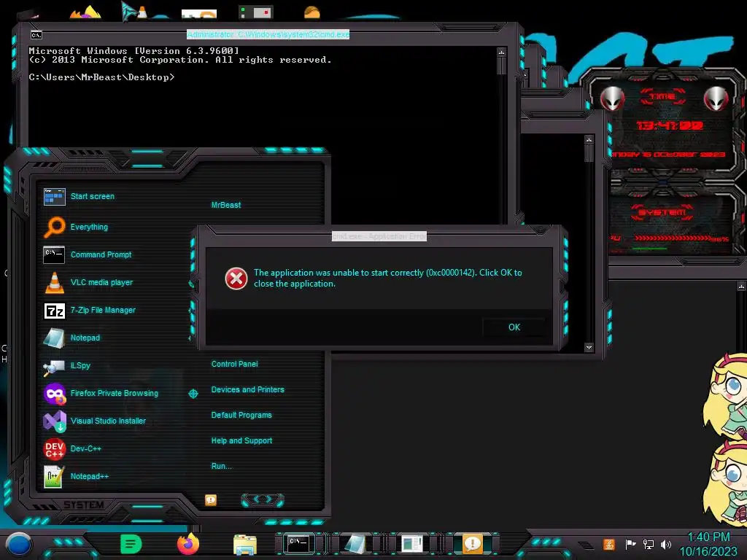
Task: Switch to the cmd window via the taskbar
Action: [298, 543]
